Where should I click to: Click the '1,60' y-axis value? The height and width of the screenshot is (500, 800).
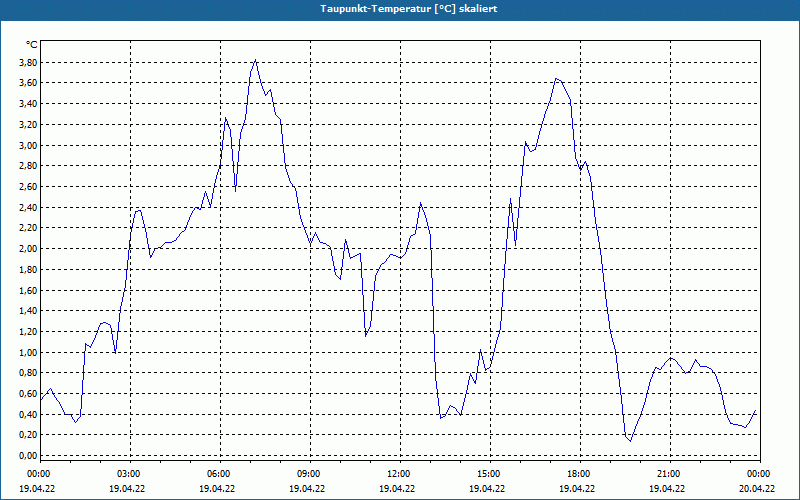[29, 290]
